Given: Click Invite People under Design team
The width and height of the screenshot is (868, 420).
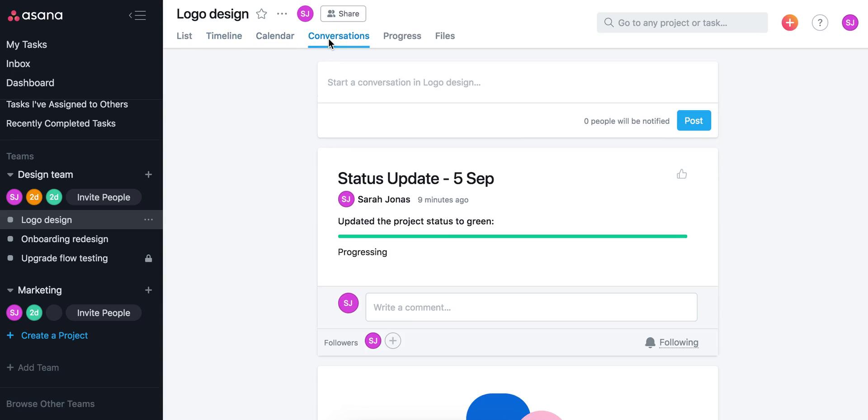Looking at the screenshot, I should click(x=104, y=197).
